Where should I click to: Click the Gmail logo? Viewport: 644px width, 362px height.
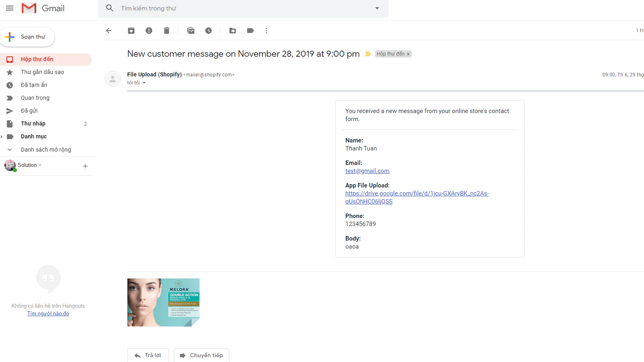point(43,8)
